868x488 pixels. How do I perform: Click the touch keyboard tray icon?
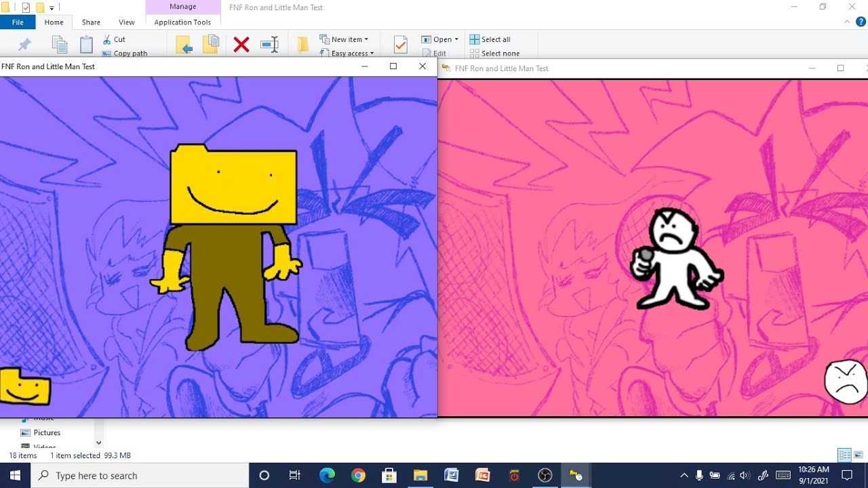coord(783,475)
